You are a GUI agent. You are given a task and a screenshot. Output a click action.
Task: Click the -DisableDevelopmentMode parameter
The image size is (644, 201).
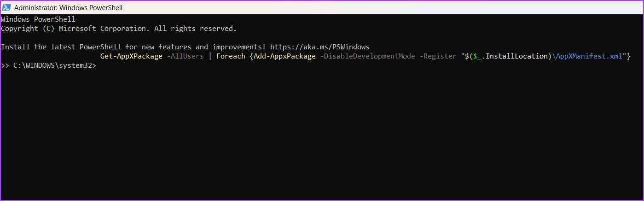368,56
